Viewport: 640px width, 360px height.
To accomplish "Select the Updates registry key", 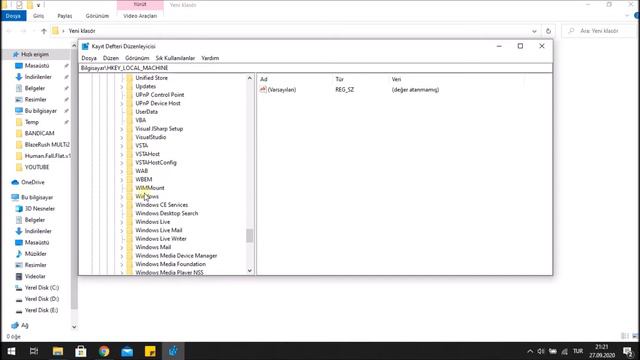I will coord(145,86).
